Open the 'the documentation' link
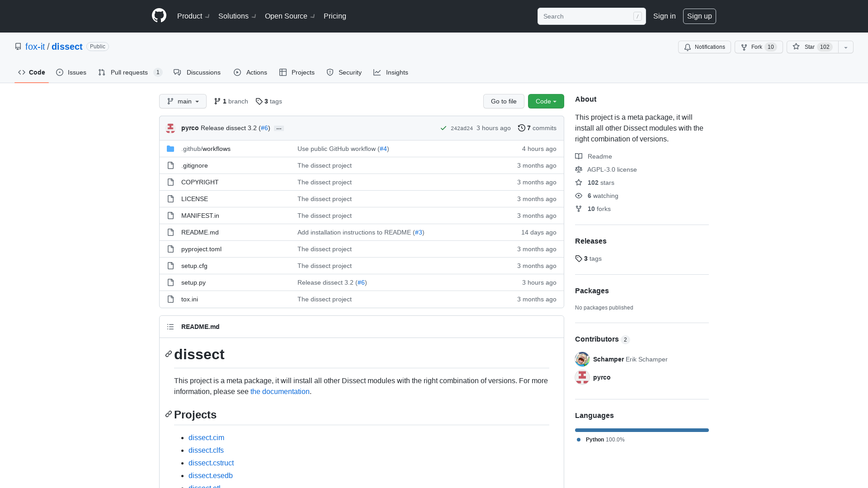 (x=280, y=391)
